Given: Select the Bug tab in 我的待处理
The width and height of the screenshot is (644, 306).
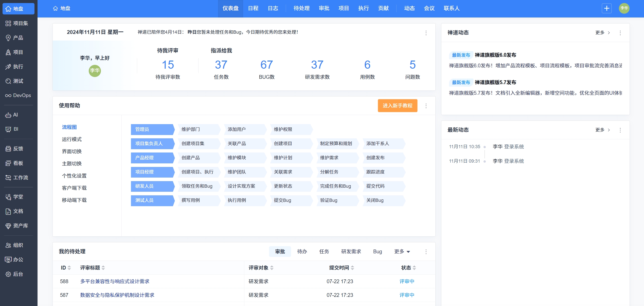Looking at the screenshot, I should point(377,252).
